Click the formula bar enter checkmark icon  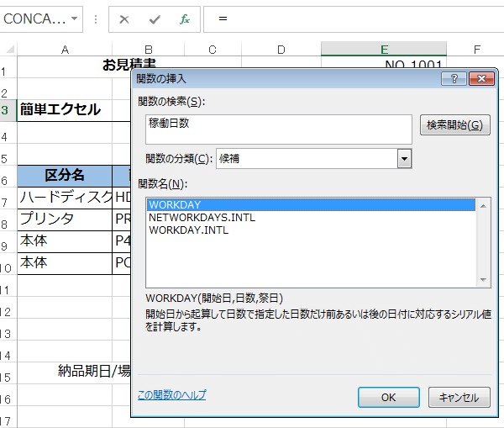click(x=155, y=18)
